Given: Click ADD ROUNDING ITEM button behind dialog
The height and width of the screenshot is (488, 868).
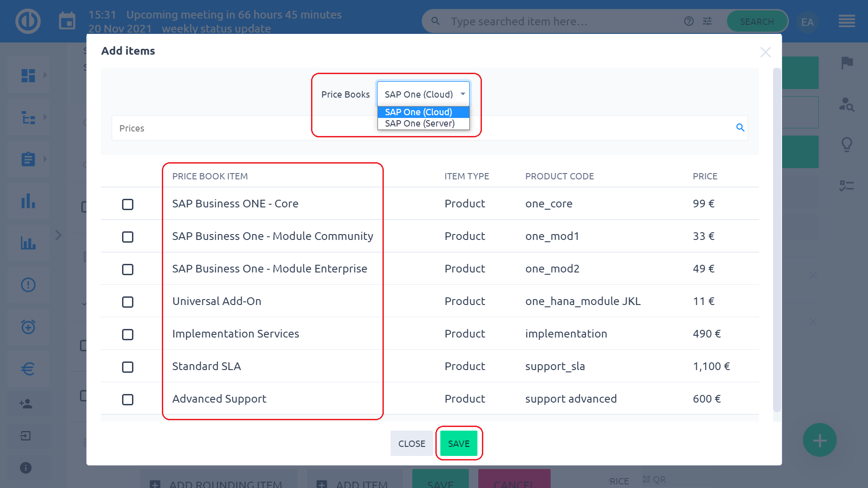Looking at the screenshot, I should pyautogui.click(x=219, y=479).
